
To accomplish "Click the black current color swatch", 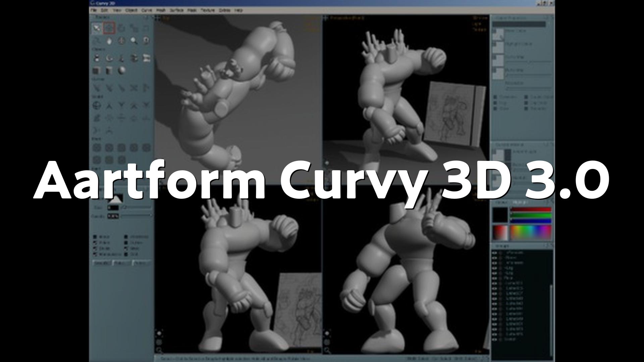I will [x=500, y=215].
